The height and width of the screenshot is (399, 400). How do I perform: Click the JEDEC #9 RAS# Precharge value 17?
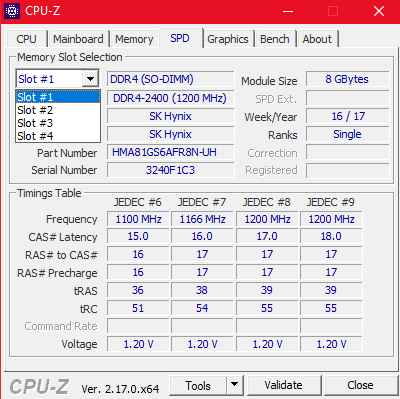click(331, 272)
